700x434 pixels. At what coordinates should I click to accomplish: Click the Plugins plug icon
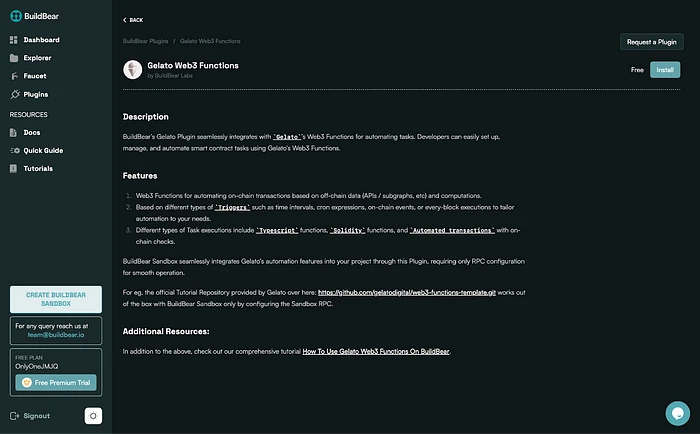14,95
